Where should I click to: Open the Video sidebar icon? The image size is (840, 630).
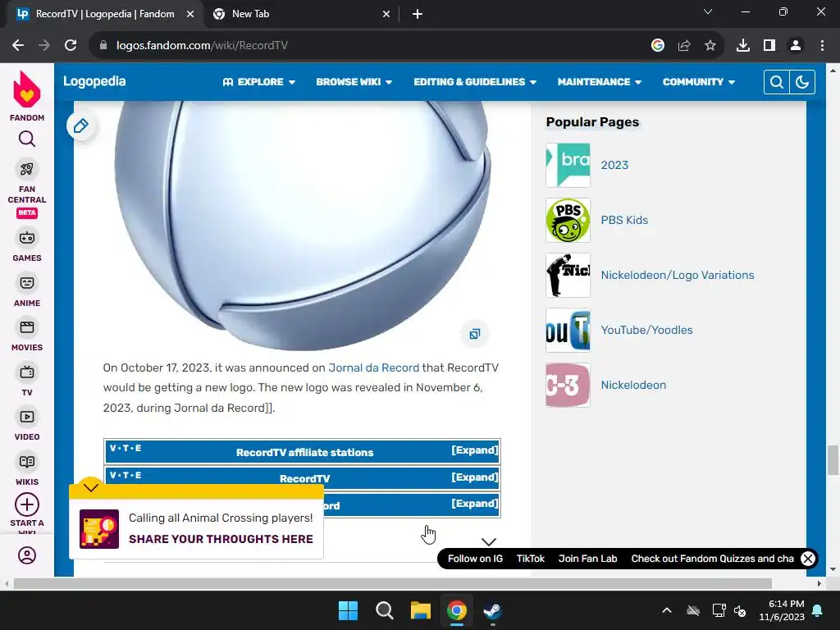[x=27, y=417]
